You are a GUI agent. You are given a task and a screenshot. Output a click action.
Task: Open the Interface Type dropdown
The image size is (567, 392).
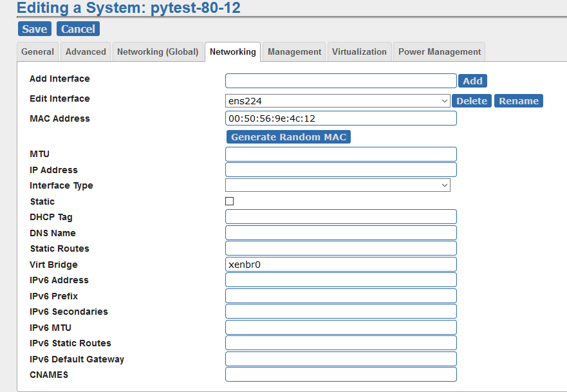[337, 185]
